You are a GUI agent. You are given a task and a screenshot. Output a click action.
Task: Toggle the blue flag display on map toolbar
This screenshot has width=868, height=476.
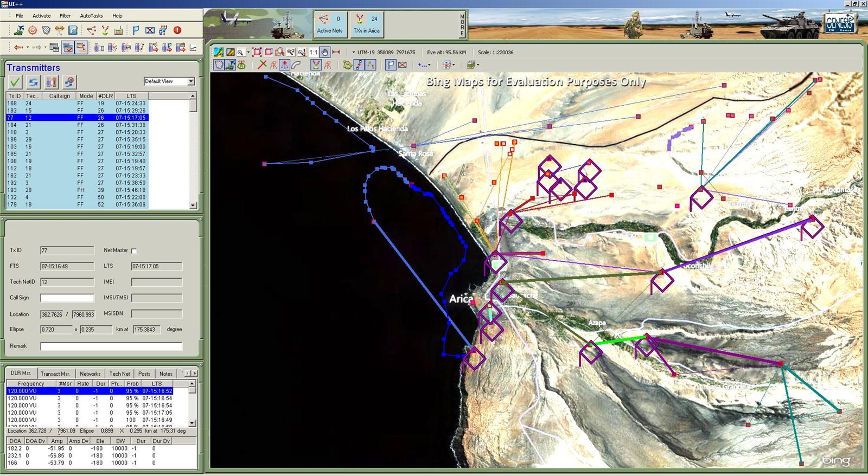(391, 65)
